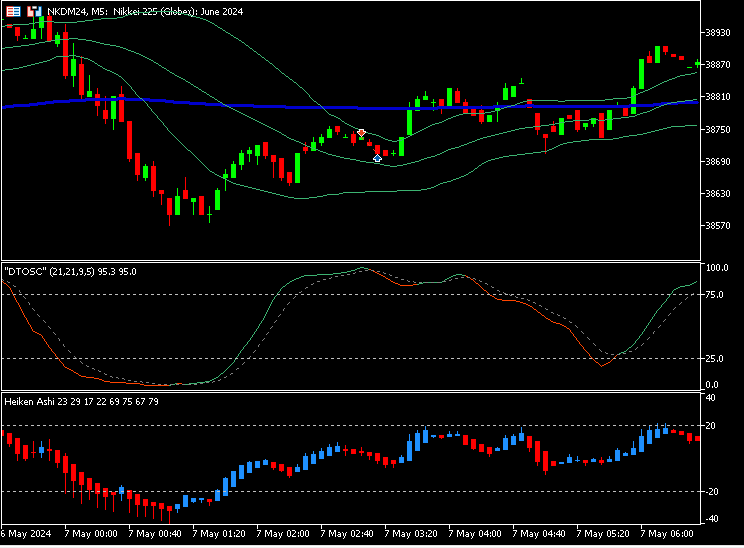Click the 7 May 05:20 time label

pyautogui.click(x=603, y=533)
